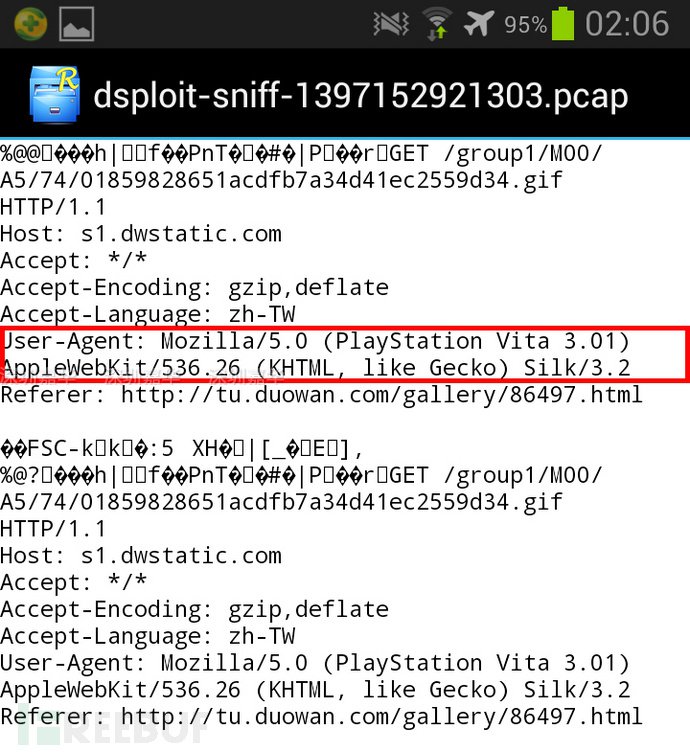Tap the 95% battery percentage

[525, 24]
